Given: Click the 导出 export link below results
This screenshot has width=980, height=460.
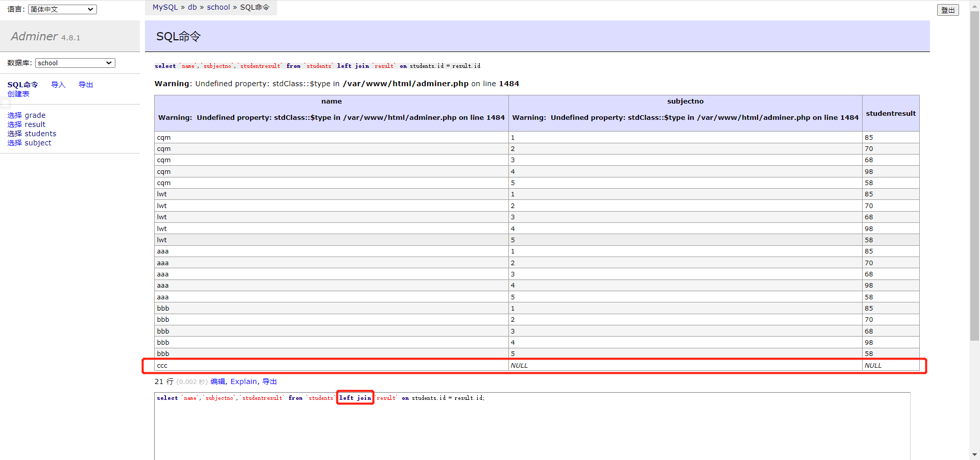Looking at the screenshot, I should 269,381.
